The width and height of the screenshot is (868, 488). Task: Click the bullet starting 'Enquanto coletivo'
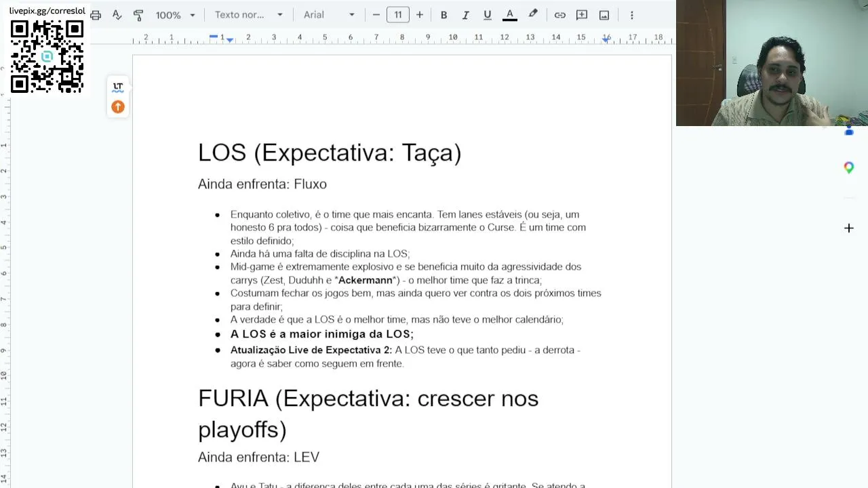pos(408,227)
